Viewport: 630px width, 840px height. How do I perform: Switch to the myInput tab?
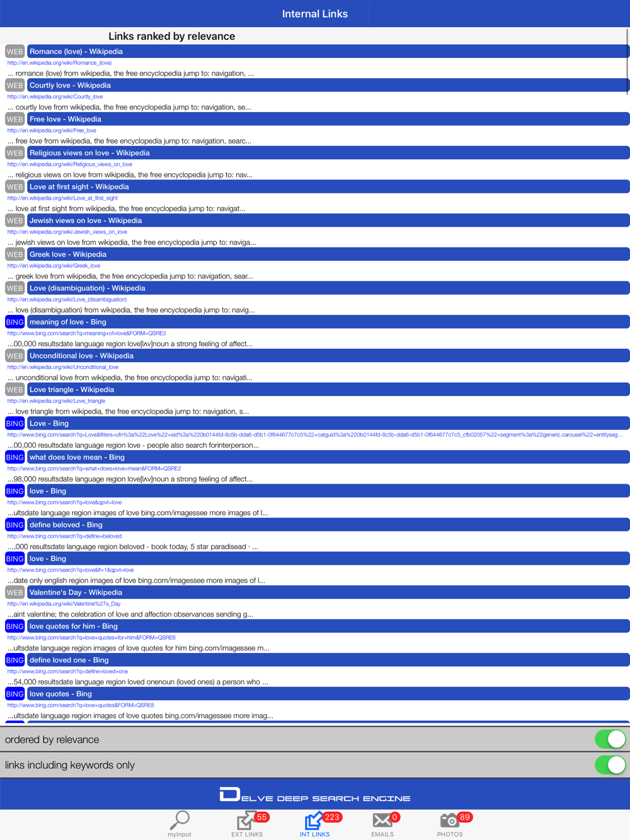(x=180, y=825)
